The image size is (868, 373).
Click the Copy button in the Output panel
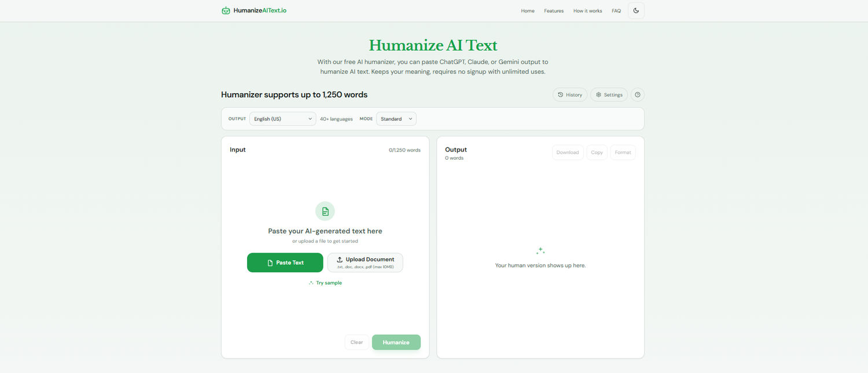597,153
